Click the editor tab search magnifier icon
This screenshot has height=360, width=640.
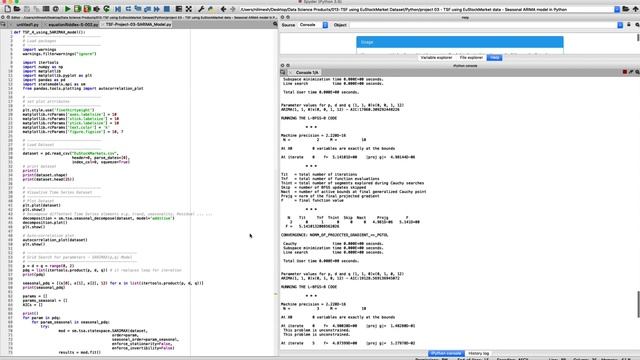pos(275,24)
